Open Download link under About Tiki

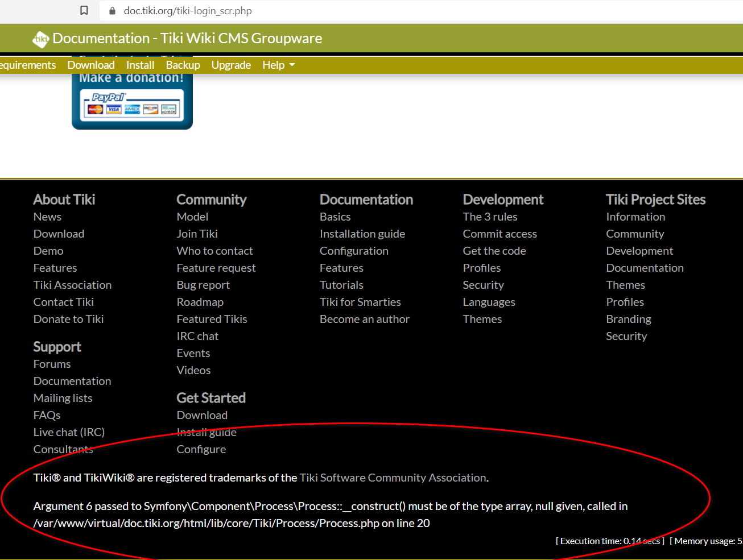[59, 234]
